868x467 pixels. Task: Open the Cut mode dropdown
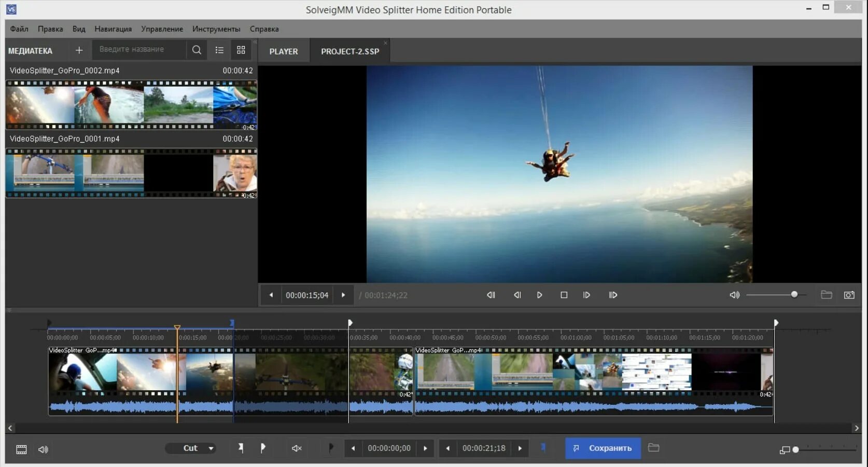[x=191, y=448]
